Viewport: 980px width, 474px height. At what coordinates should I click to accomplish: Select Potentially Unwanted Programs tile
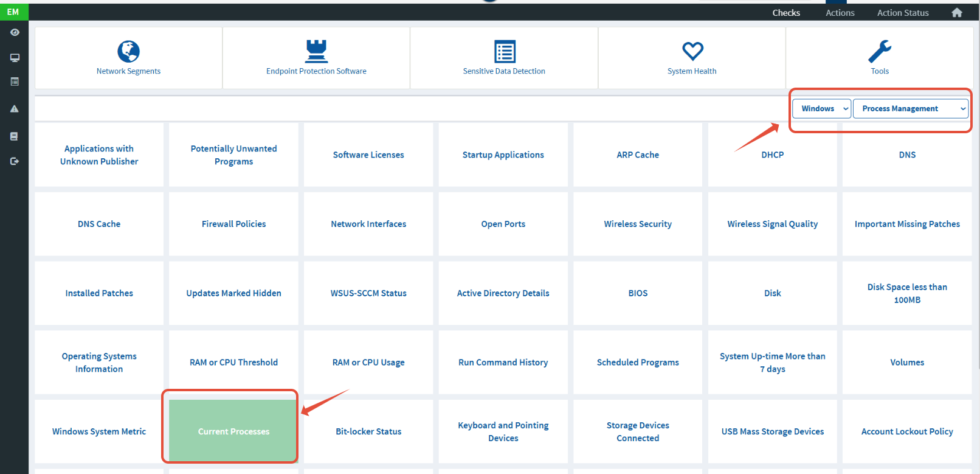click(x=233, y=155)
